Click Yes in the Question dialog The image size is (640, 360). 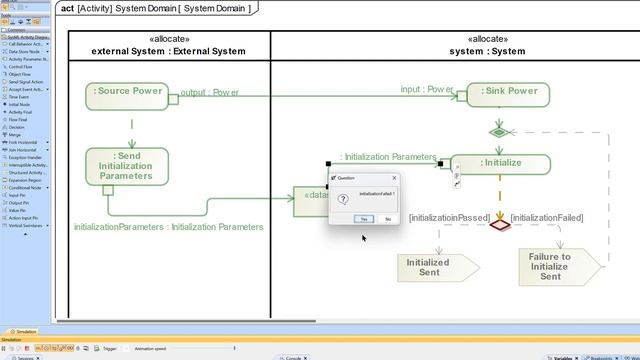[x=364, y=219]
